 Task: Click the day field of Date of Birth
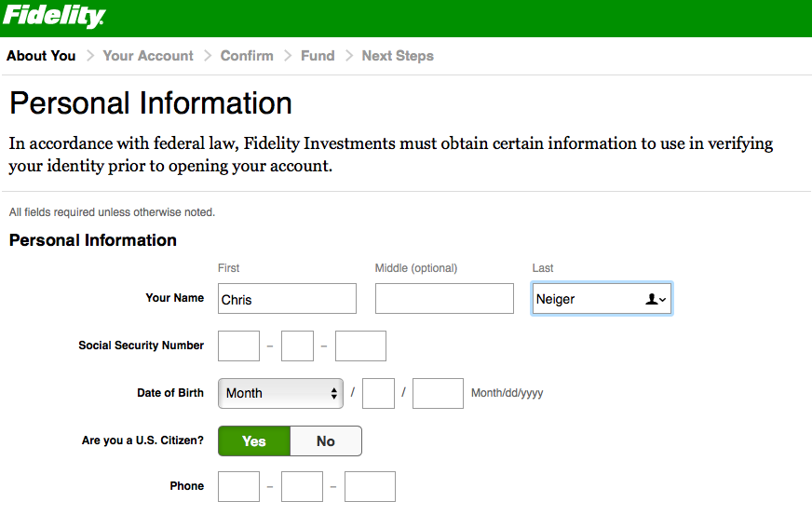click(378, 393)
